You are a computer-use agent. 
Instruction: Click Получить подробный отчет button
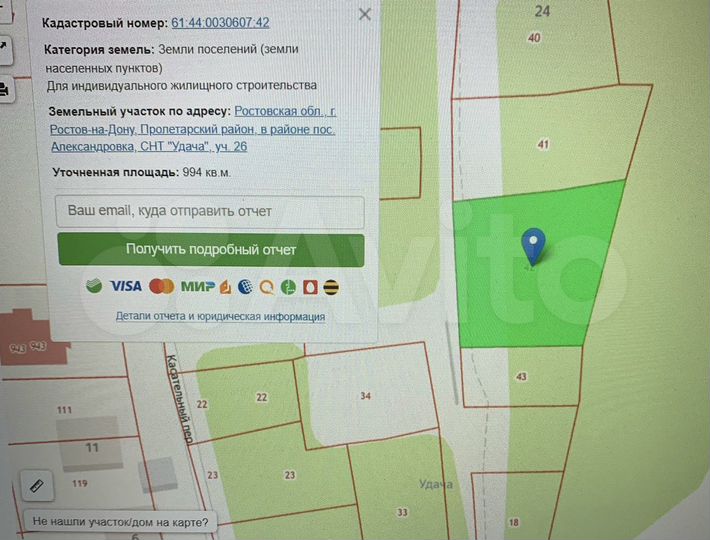click(211, 249)
